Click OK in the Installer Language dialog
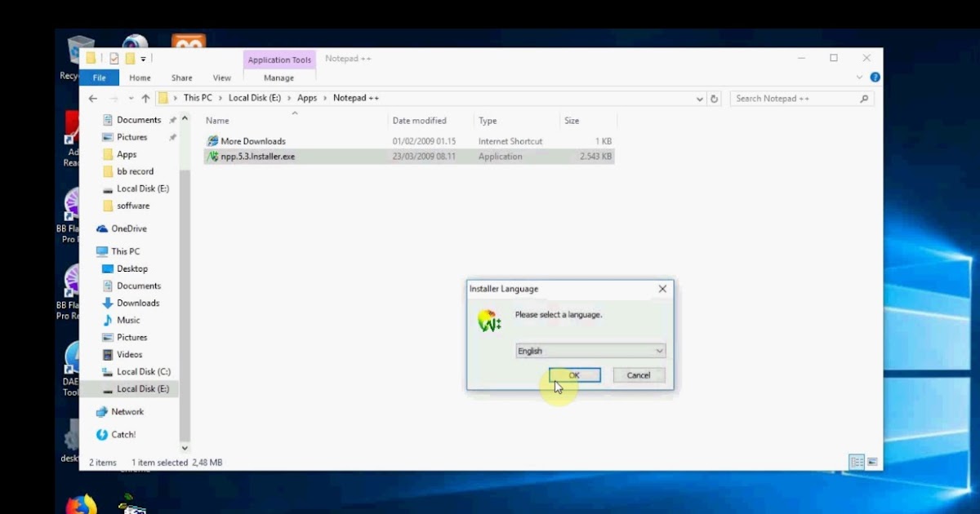 [x=574, y=375]
